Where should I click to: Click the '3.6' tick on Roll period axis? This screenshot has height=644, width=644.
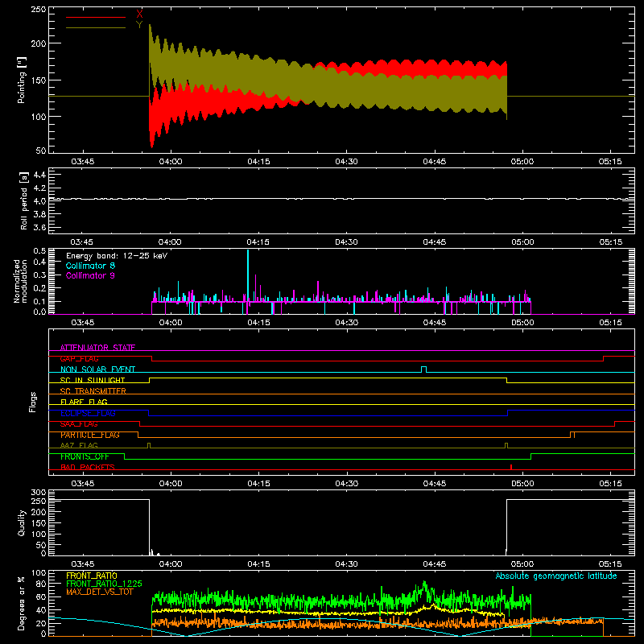(39, 227)
